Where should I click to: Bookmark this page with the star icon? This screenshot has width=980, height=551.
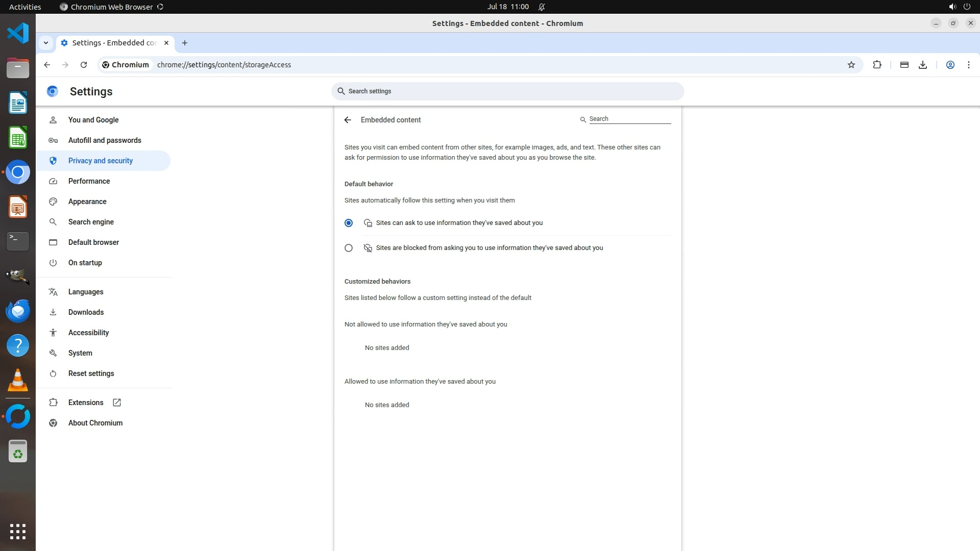click(851, 65)
